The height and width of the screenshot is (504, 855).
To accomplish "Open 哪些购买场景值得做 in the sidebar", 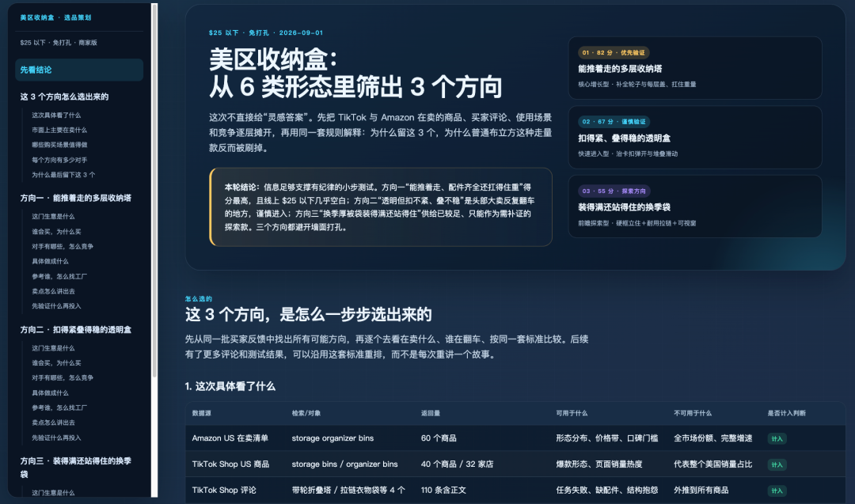I will click(59, 144).
